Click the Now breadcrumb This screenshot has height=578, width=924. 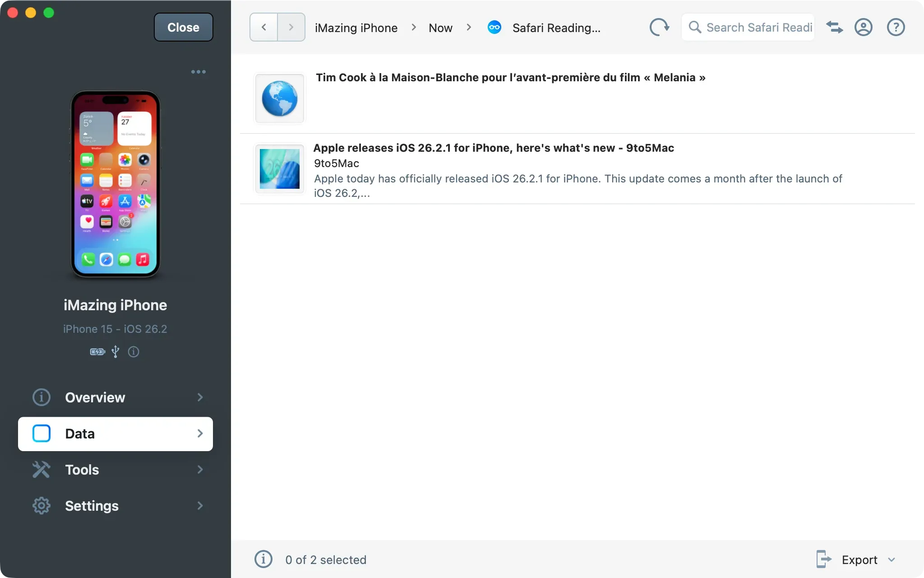[440, 28]
